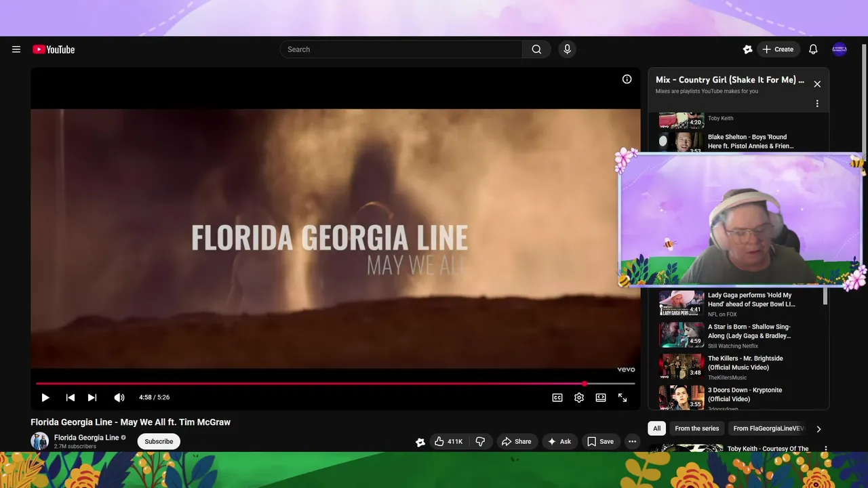Screen dimensions: 868x488
Task: Open Mix playlist options menu
Action: coord(817,104)
